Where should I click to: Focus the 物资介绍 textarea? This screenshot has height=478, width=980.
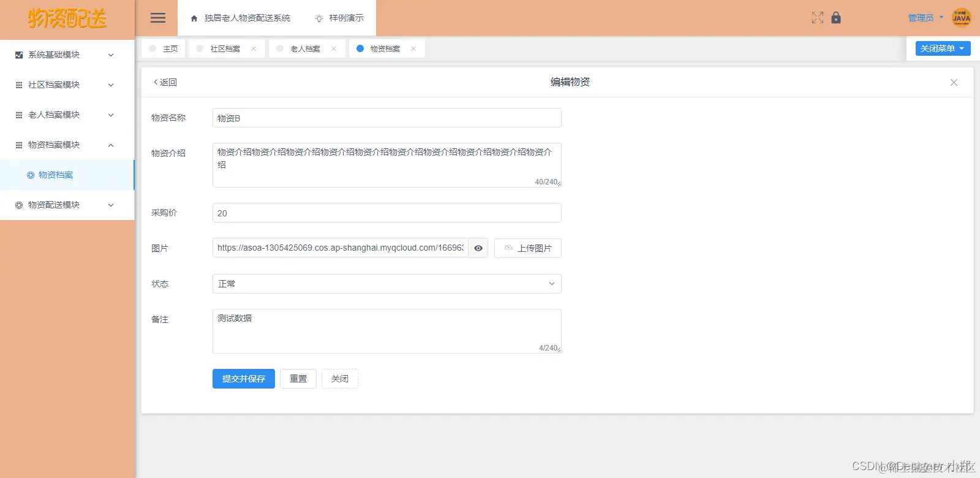[387, 165]
